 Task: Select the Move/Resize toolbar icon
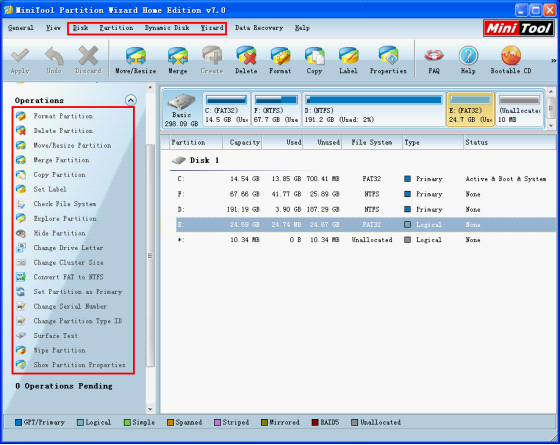pos(136,60)
